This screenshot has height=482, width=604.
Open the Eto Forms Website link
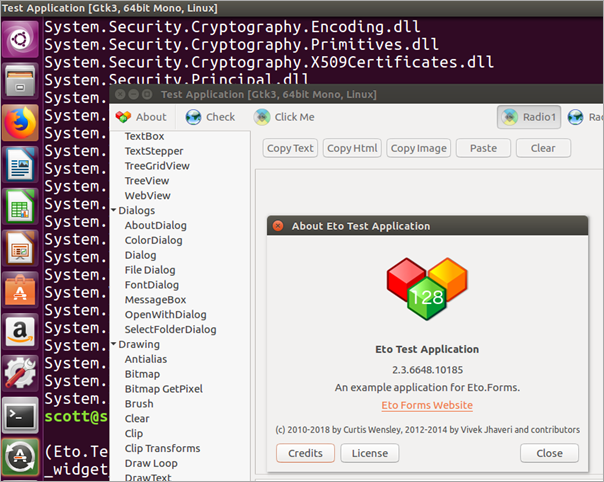427,405
